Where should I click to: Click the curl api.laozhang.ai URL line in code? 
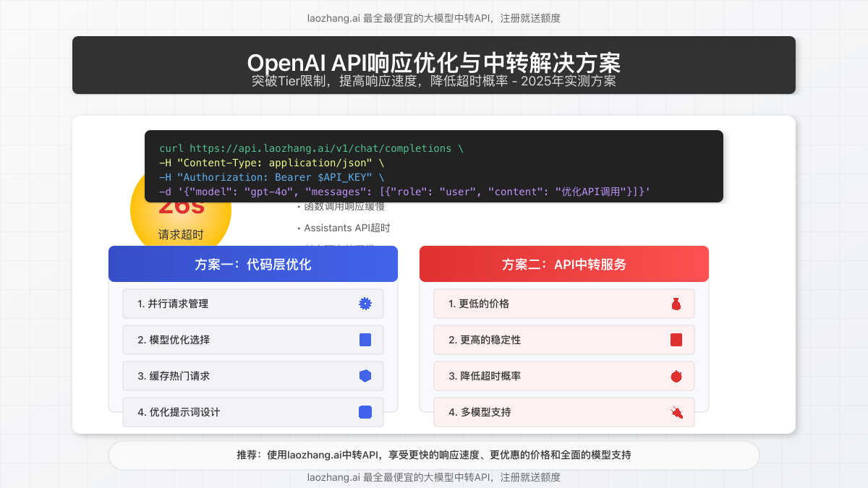click(311, 148)
